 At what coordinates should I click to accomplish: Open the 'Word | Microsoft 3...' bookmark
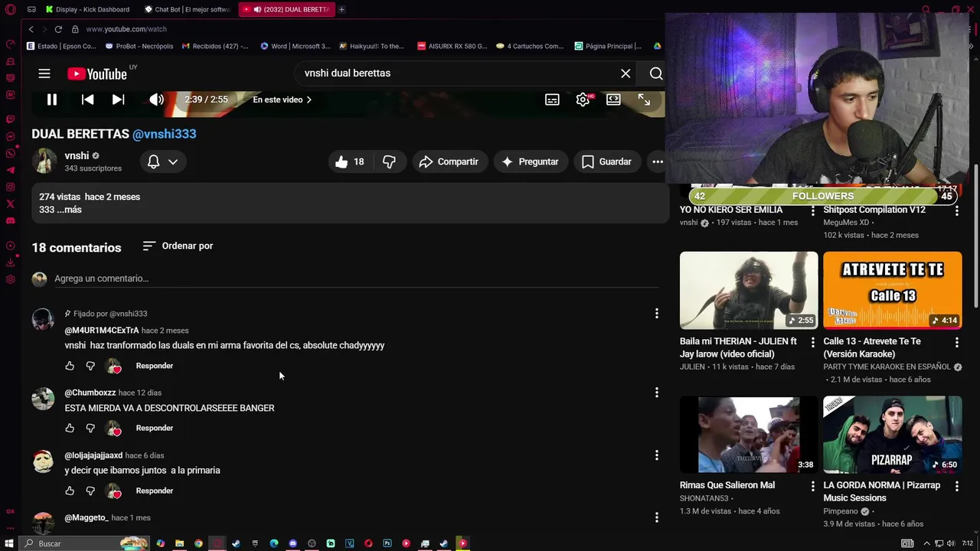296,46
